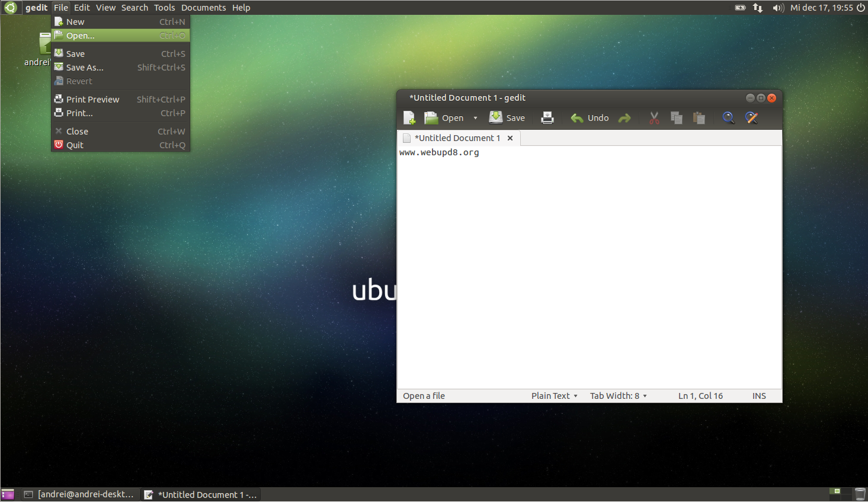Open the Find tool magnifier icon
Image resolution: width=868 pixels, height=502 pixels.
(728, 117)
